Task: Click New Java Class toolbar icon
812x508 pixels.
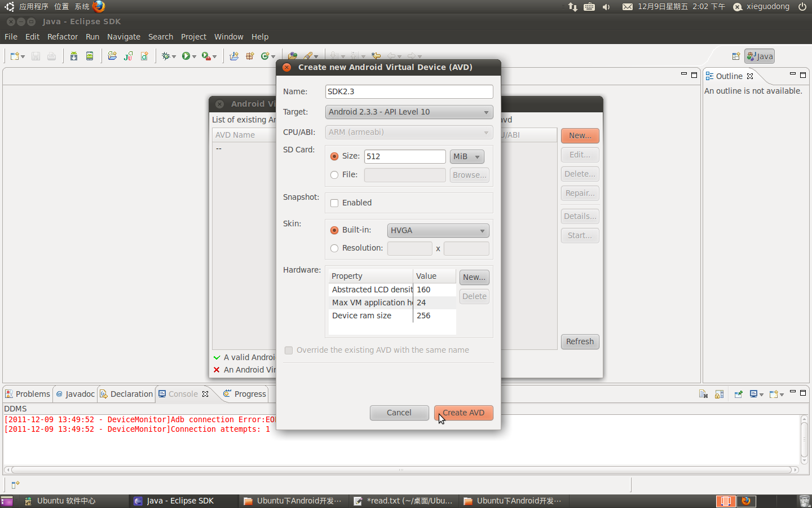Action: click(x=264, y=56)
